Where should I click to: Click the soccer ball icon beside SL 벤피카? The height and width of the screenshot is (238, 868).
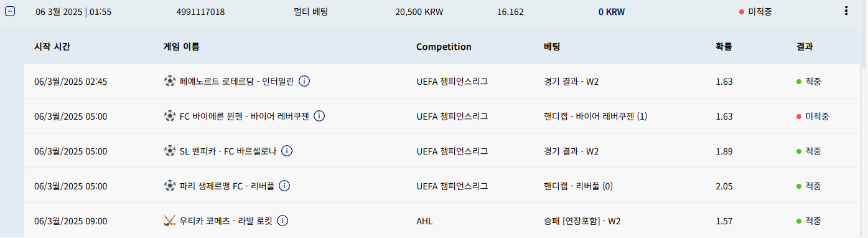tap(169, 151)
